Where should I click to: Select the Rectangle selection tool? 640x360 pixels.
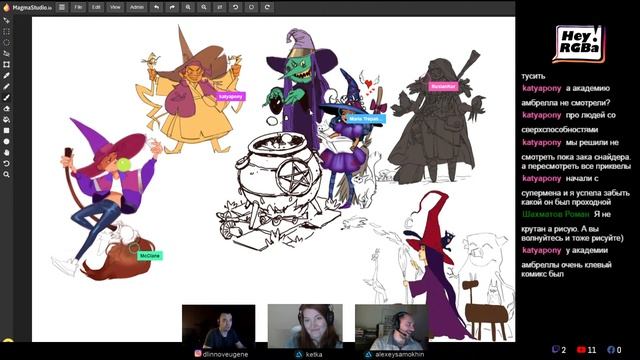click(x=7, y=31)
